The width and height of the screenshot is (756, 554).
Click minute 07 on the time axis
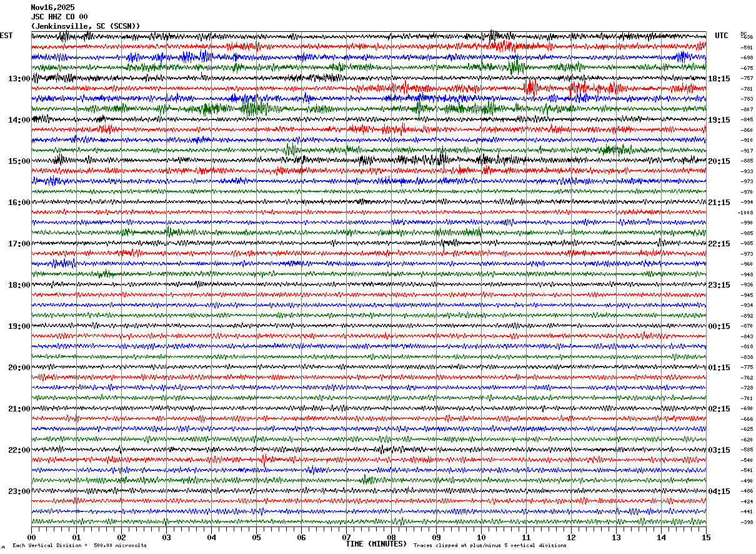point(346,537)
